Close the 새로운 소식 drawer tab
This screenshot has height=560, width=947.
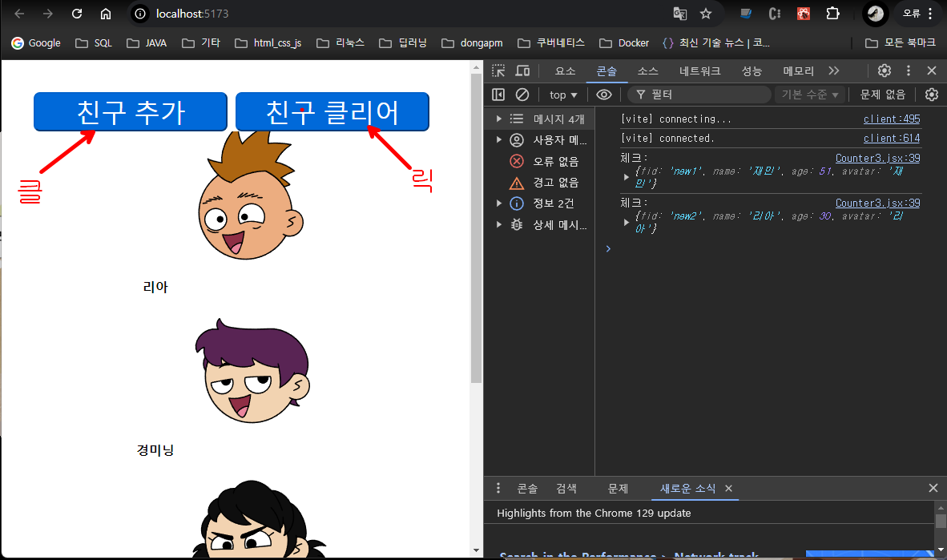[x=728, y=488]
